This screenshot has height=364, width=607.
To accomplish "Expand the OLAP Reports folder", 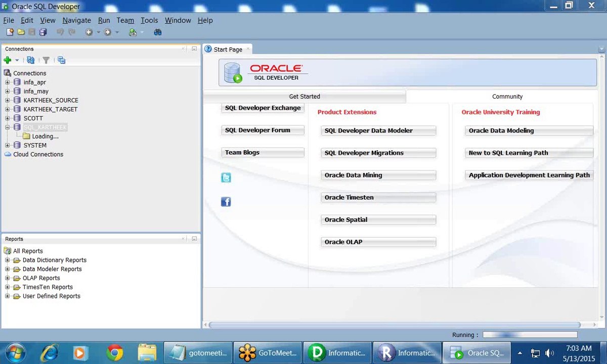I will coord(8,278).
